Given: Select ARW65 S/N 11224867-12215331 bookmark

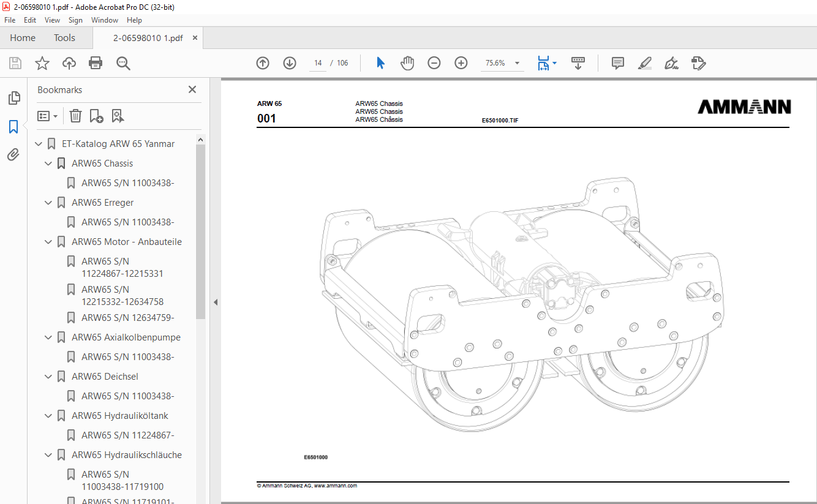Looking at the screenshot, I should pos(122,268).
